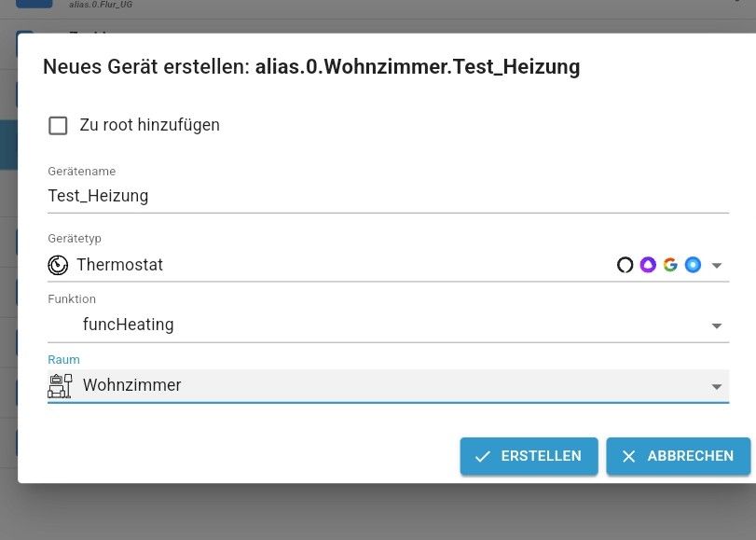Click the checkmark icon on Erstellen

pyautogui.click(x=483, y=456)
